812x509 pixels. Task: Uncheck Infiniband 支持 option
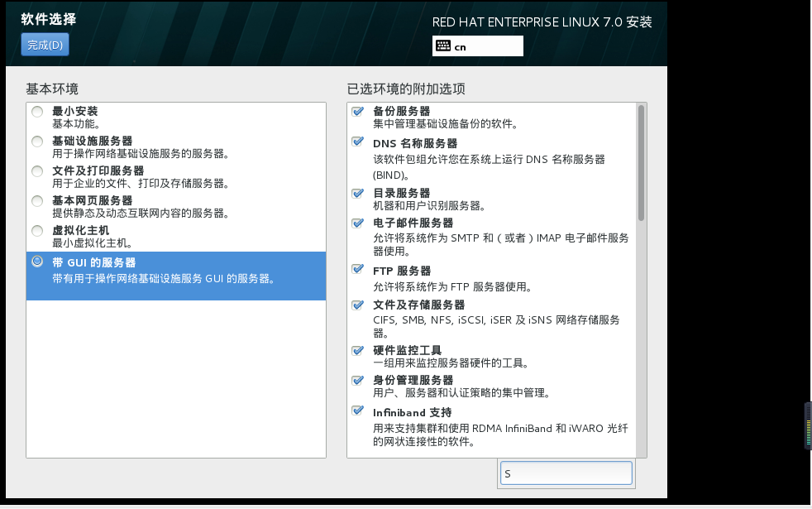(x=357, y=410)
